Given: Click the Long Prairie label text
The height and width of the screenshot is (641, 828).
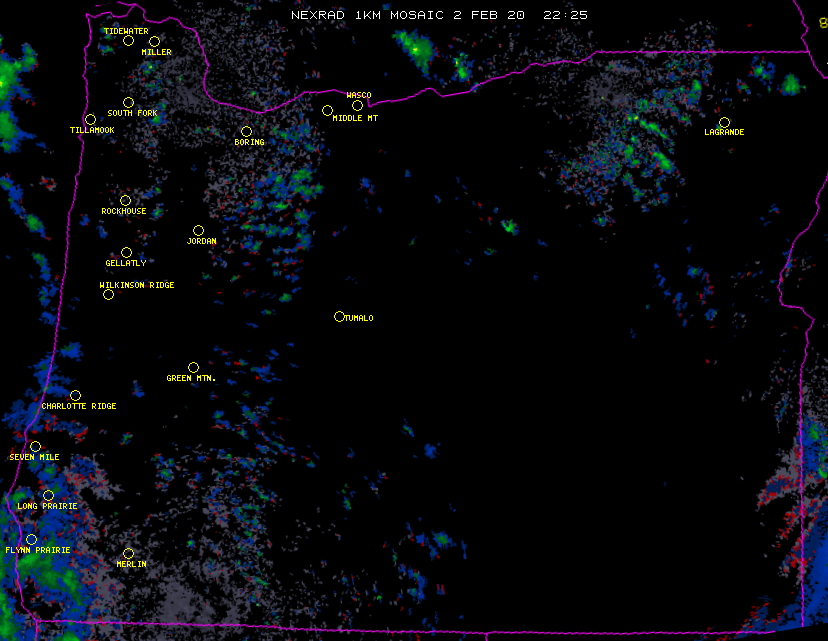Looking at the screenshot, I should (x=47, y=507).
